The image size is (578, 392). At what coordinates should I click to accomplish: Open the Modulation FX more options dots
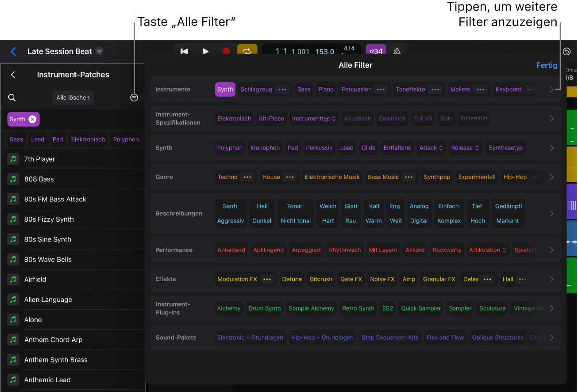coord(267,279)
